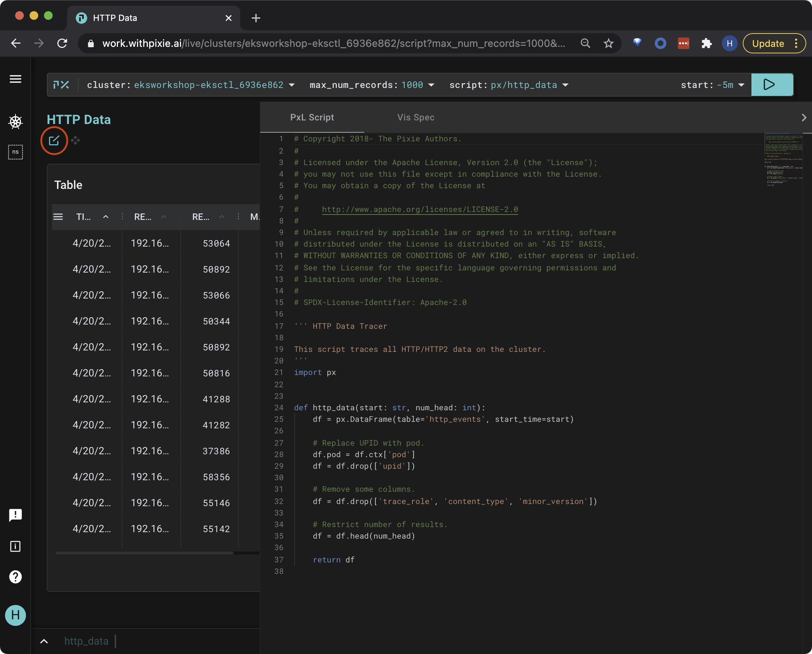The image size is (812, 654).
Task: Expand the script px/http_data dropdown
Action: click(x=565, y=85)
